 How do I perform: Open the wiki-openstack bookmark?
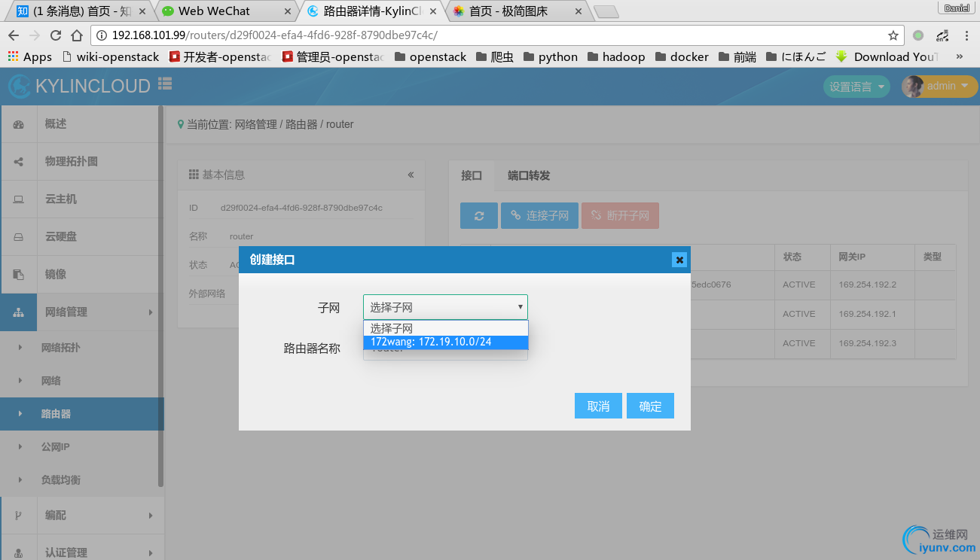(x=110, y=56)
